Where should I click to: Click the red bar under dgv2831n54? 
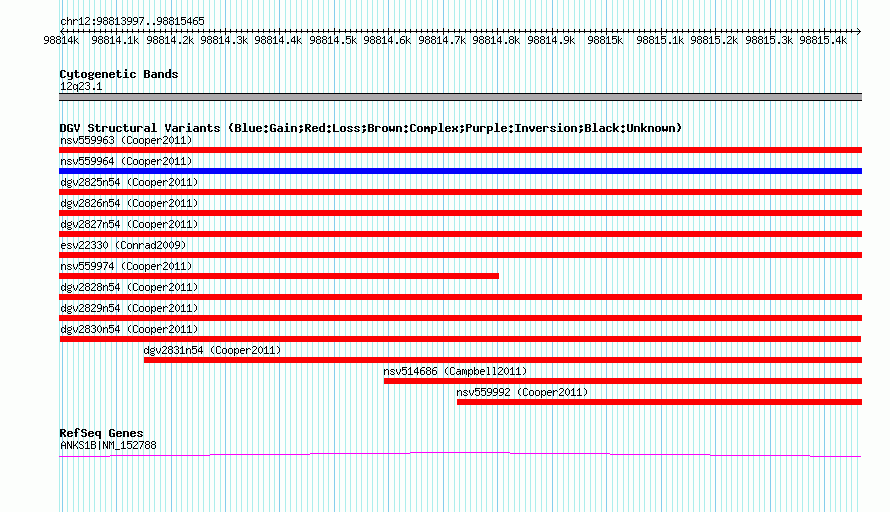pyautogui.click(x=503, y=360)
